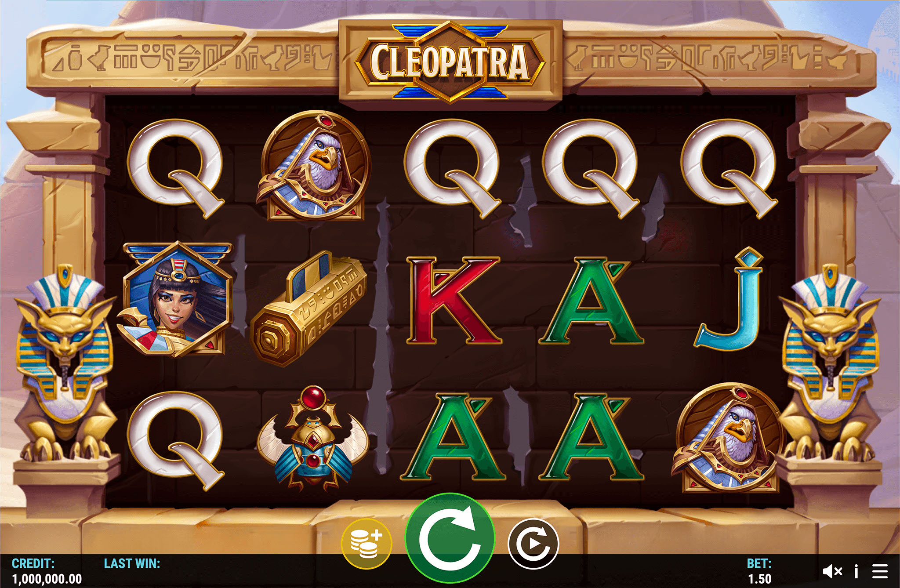
Task: Click the CREDIT balance display
Action: (x=47, y=571)
